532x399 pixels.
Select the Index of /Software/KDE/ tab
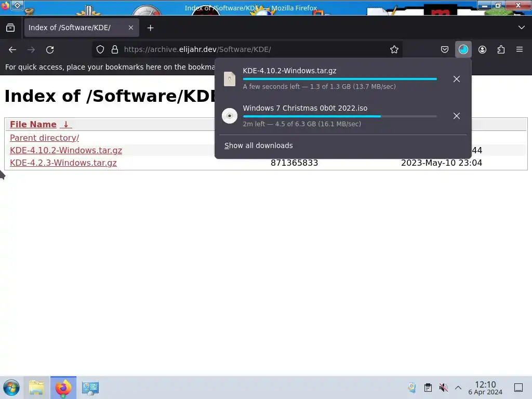point(82,28)
